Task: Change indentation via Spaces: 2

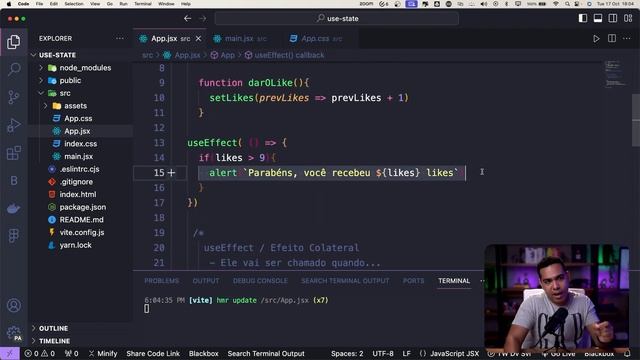Action: (347, 353)
